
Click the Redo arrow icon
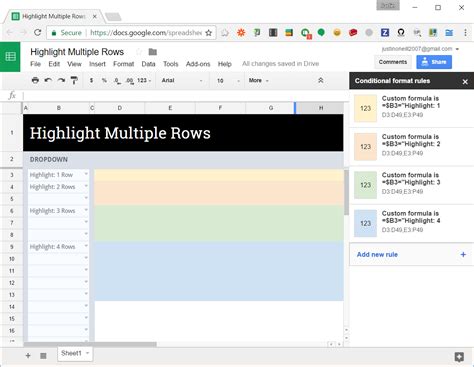click(61, 80)
